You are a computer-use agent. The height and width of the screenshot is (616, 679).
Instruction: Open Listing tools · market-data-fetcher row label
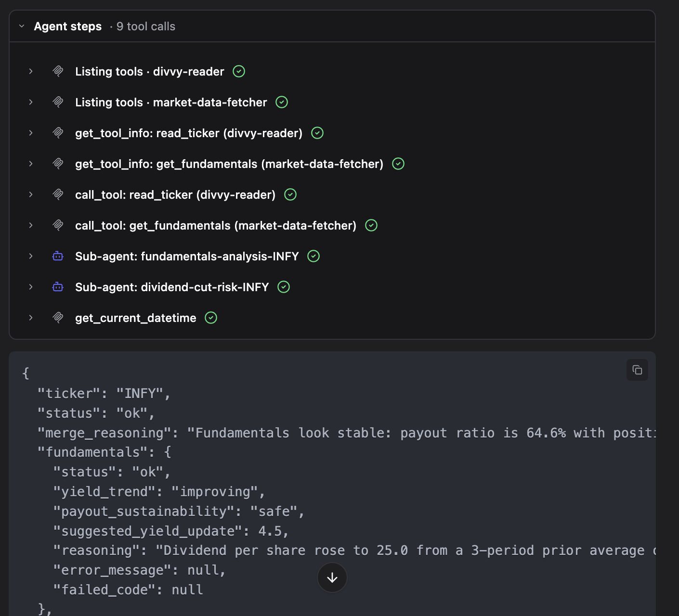[x=171, y=102]
